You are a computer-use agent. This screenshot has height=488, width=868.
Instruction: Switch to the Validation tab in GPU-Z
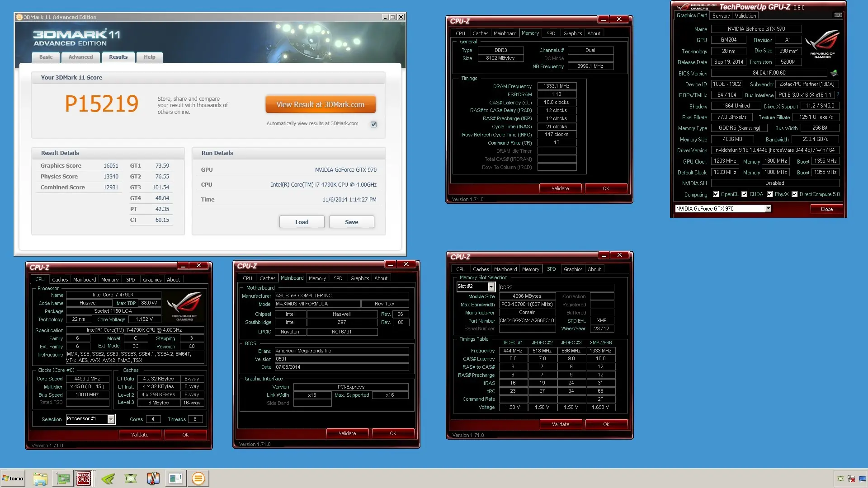(745, 15)
